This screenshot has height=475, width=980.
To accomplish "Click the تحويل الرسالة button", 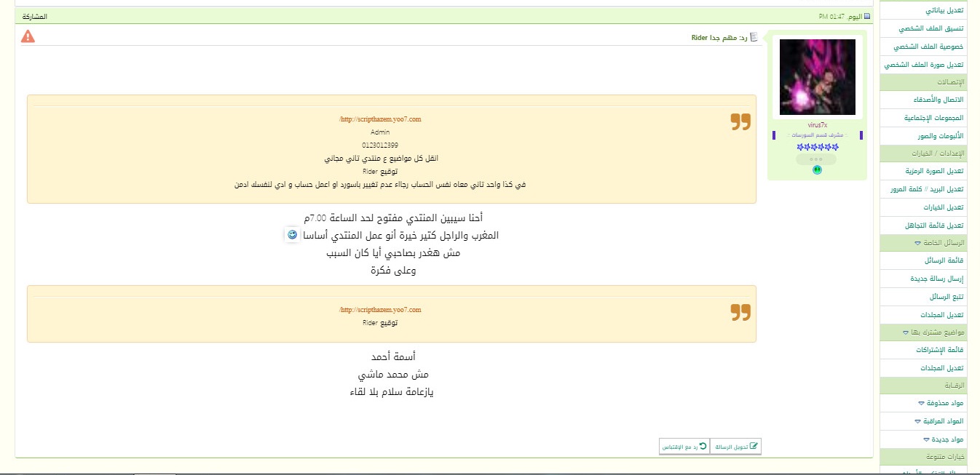I will (736, 447).
